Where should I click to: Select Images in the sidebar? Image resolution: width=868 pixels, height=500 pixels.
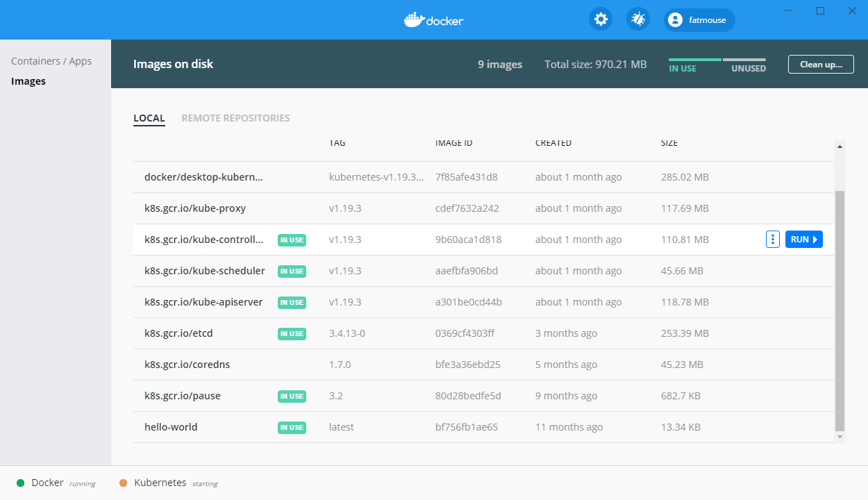click(x=28, y=81)
